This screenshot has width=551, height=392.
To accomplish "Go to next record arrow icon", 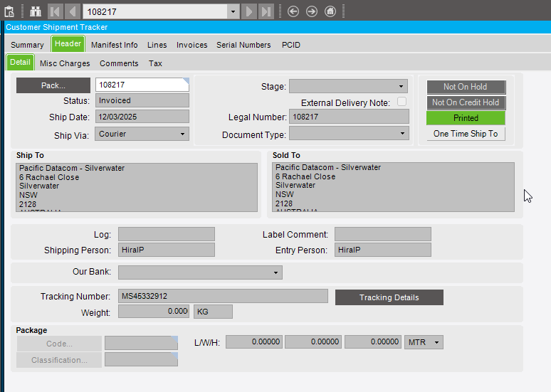I will pyautogui.click(x=249, y=11).
